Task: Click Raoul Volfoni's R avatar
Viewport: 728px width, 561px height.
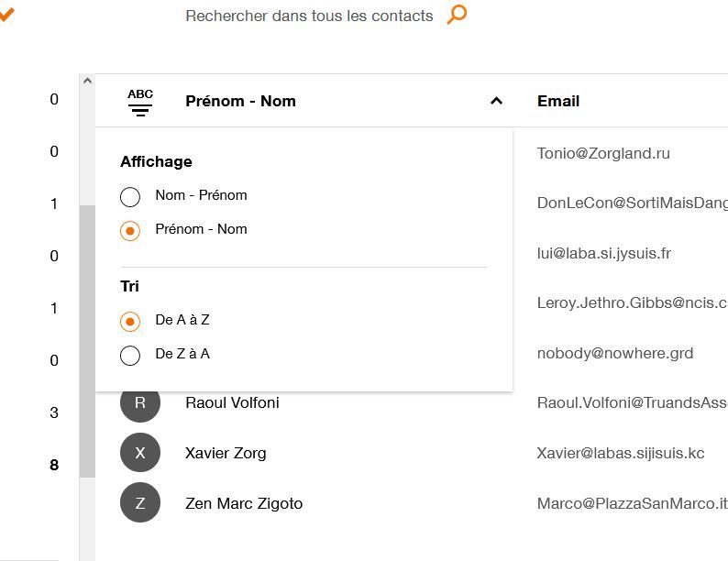Action: click(140, 403)
